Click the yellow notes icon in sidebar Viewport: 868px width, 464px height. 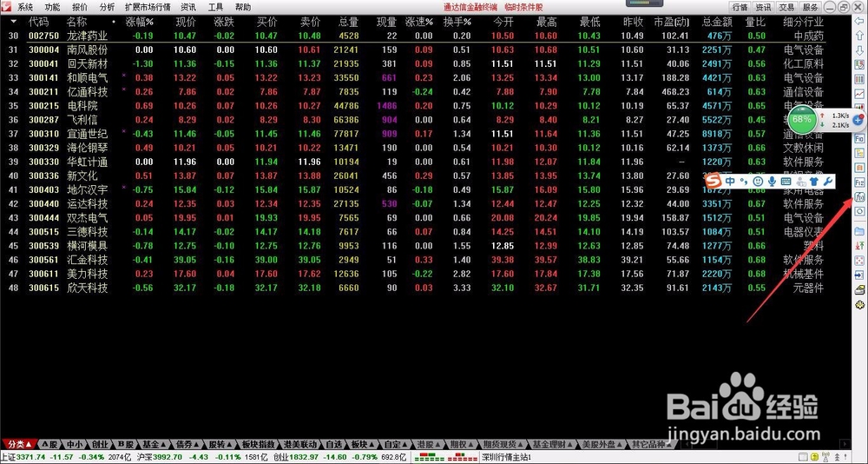pos(859,152)
